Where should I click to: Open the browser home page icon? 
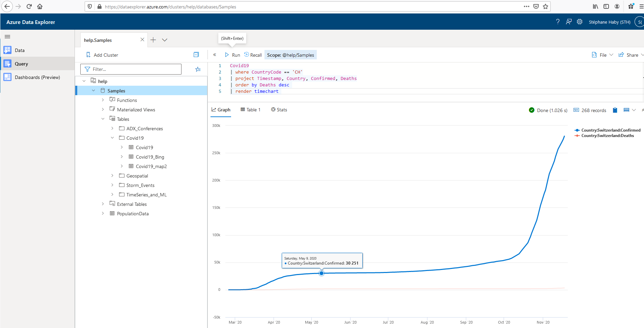pyautogui.click(x=40, y=6)
